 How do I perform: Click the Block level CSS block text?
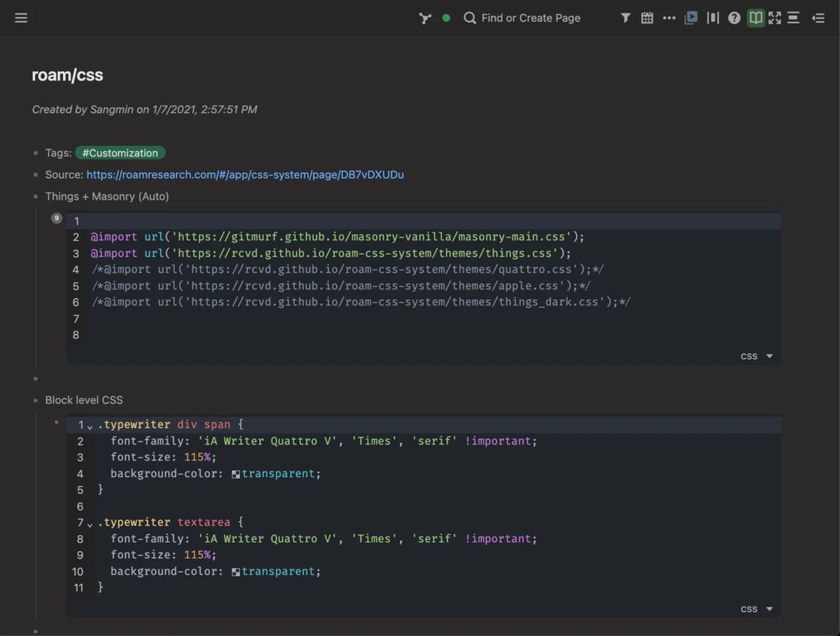click(84, 400)
